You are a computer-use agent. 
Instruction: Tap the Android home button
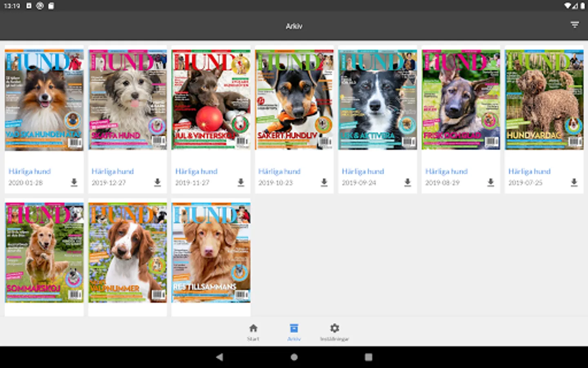pos(294,357)
